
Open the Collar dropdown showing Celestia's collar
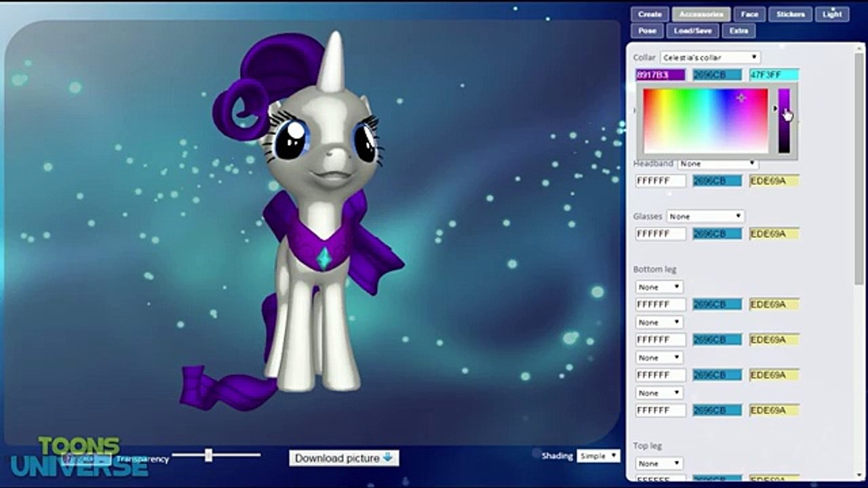pos(710,58)
